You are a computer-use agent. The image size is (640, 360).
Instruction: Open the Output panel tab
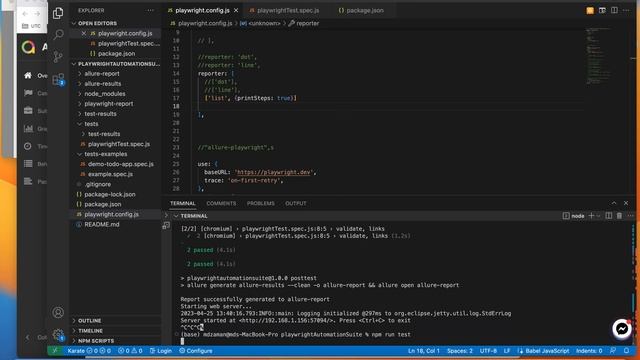296,203
